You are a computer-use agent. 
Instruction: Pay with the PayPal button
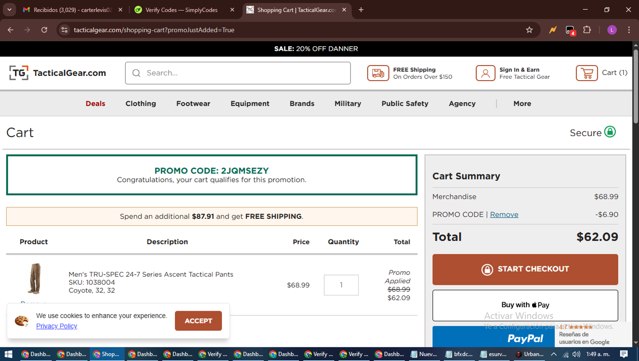[493, 337]
